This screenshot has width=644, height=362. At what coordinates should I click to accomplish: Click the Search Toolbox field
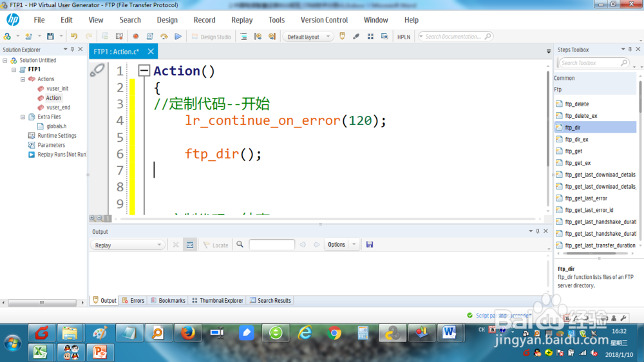coord(593,63)
